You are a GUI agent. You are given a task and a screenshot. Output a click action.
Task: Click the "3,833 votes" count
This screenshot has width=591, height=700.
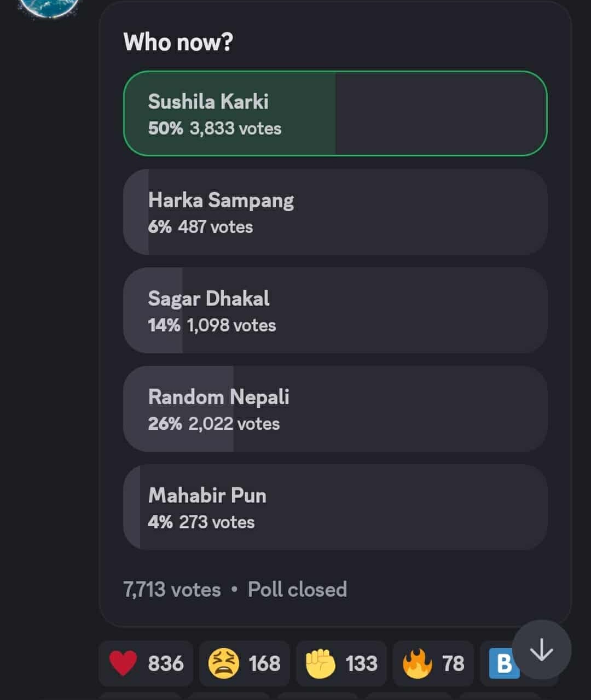[235, 129]
